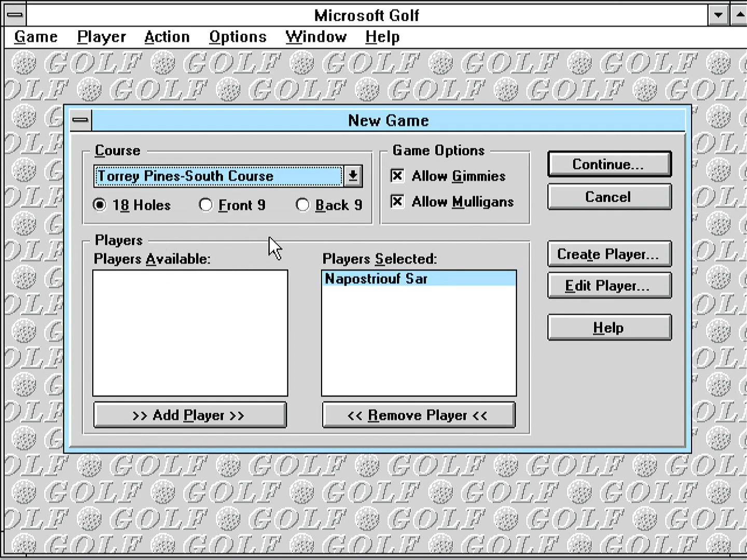Choose the Back 9 radio button
Screen dimensions: 747x560
click(x=302, y=205)
